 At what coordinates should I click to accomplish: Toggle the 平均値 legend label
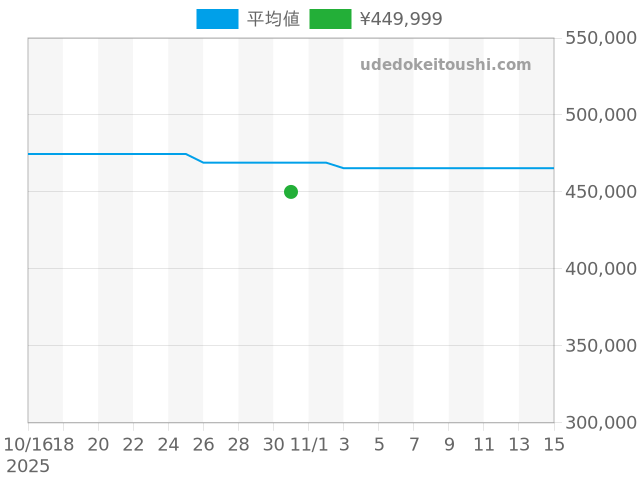(273, 19)
